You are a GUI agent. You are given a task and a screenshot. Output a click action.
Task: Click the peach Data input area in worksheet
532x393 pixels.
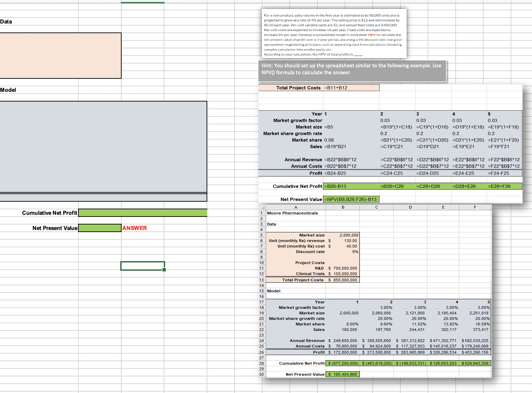tap(60, 56)
